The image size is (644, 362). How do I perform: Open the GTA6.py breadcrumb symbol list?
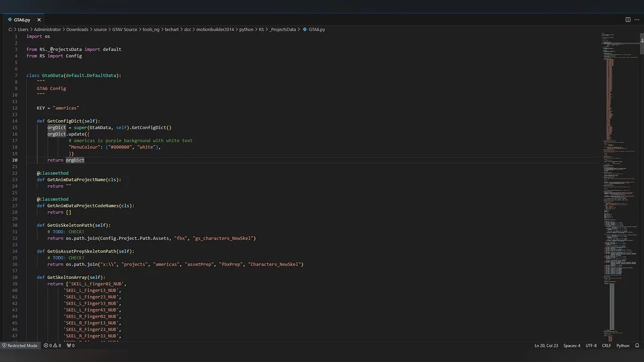(317, 29)
